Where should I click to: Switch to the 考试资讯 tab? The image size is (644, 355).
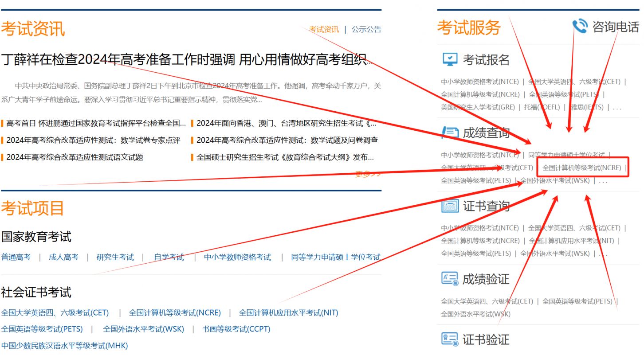324,29
